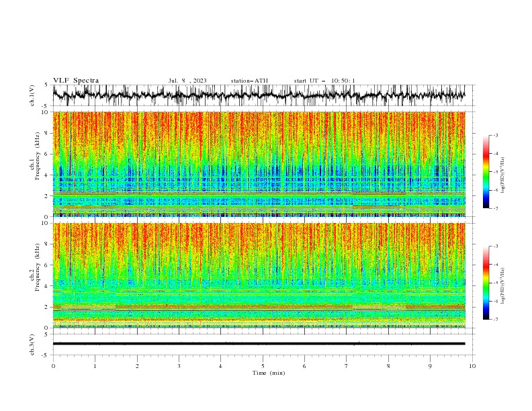
Task: Click the ch.1 frequency axis "4" kHz tick
Action: pyautogui.click(x=47, y=175)
